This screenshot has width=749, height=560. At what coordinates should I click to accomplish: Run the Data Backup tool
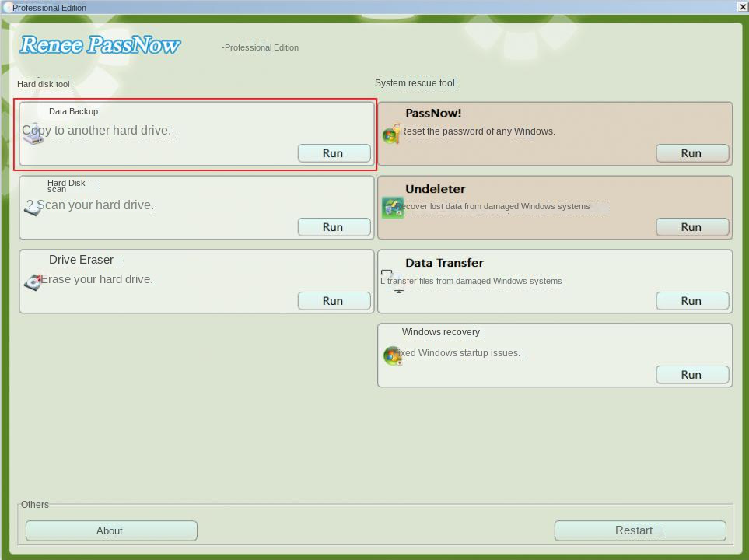point(334,153)
